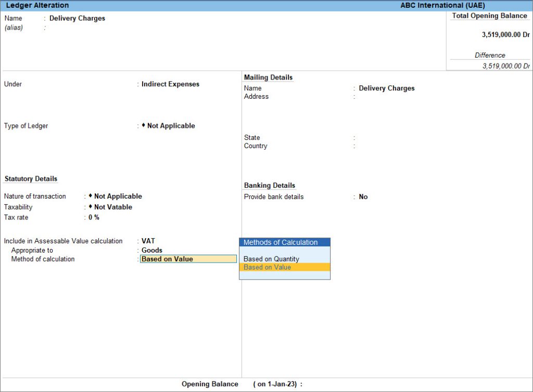
Task: Toggle 'Provide bank details' from No to Yes
Action: coord(363,197)
